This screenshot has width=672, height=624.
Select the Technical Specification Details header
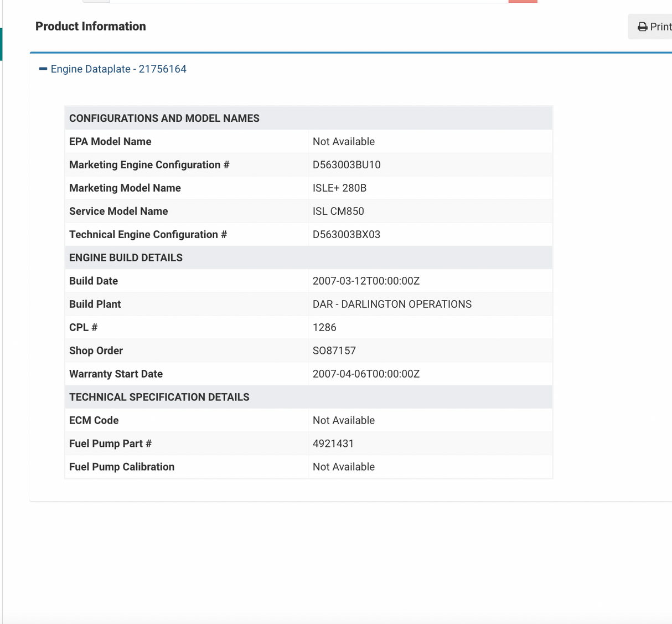pos(159,398)
